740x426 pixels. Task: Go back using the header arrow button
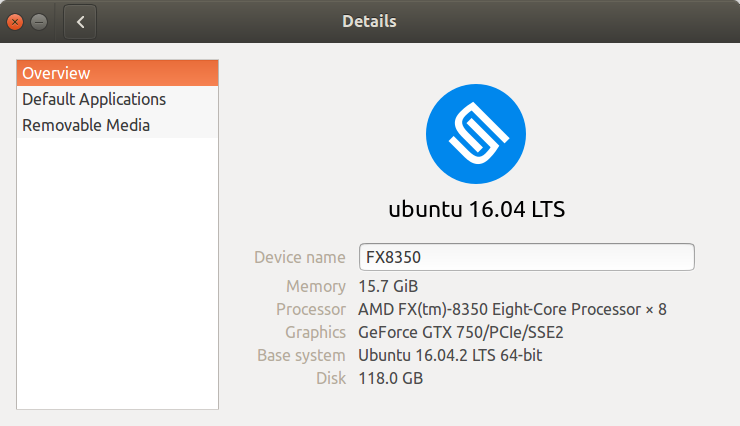point(80,22)
